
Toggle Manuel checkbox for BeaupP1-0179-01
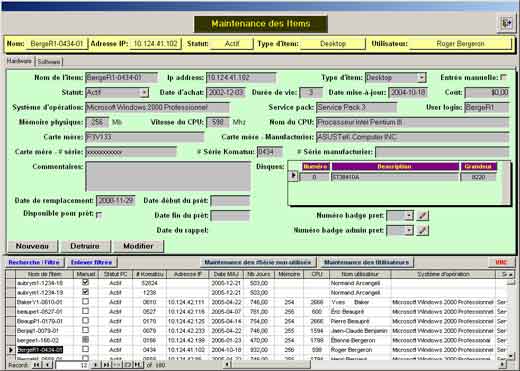point(86,320)
